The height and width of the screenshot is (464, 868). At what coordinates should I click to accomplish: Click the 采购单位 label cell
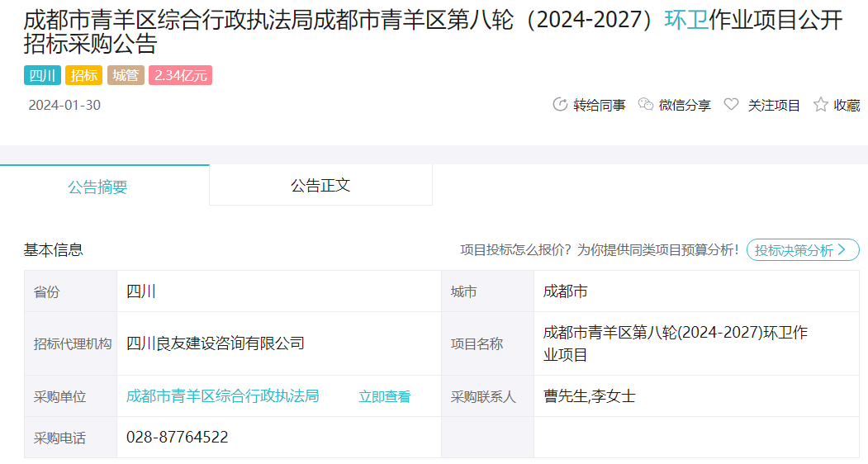coord(70,396)
